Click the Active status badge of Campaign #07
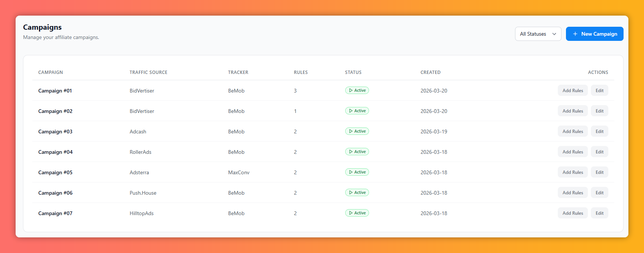This screenshot has height=253, width=644. (357, 213)
